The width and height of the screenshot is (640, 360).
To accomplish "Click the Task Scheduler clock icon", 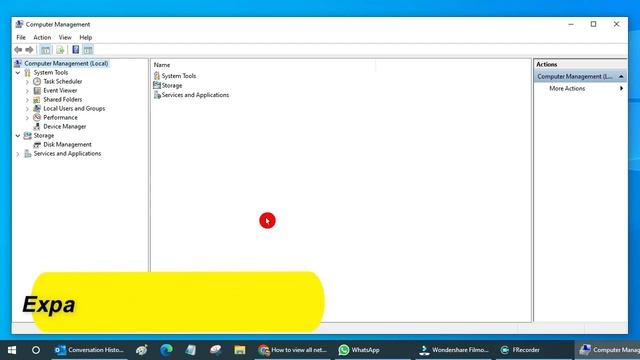I will click(37, 82).
